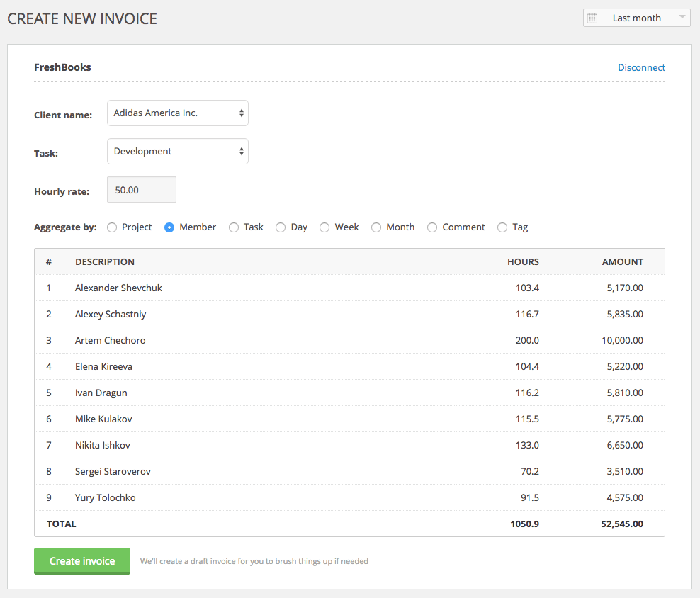The image size is (700, 598).
Task: Aggregate entries by Day
Action: pos(281,227)
